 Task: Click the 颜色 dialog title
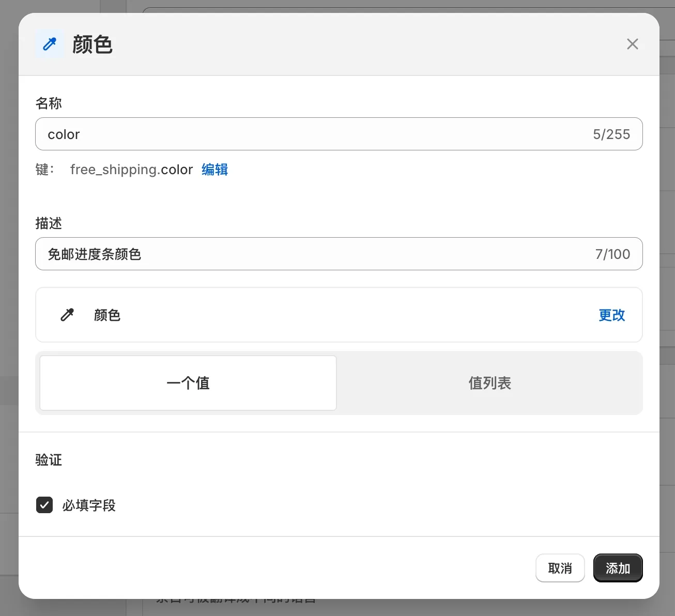point(93,44)
